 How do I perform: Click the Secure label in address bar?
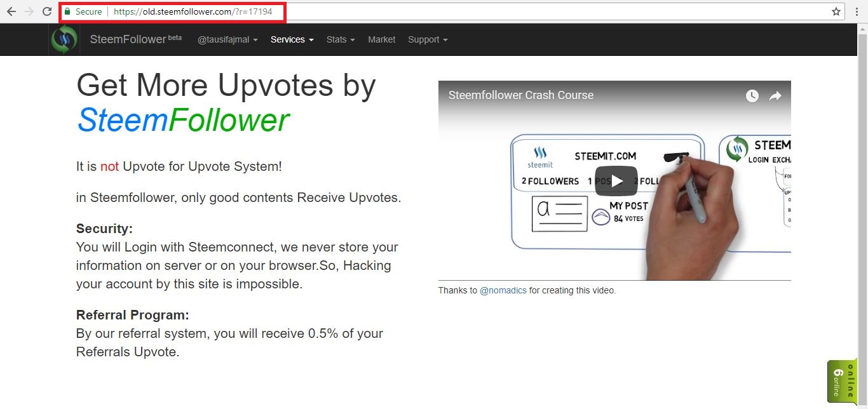(x=88, y=11)
